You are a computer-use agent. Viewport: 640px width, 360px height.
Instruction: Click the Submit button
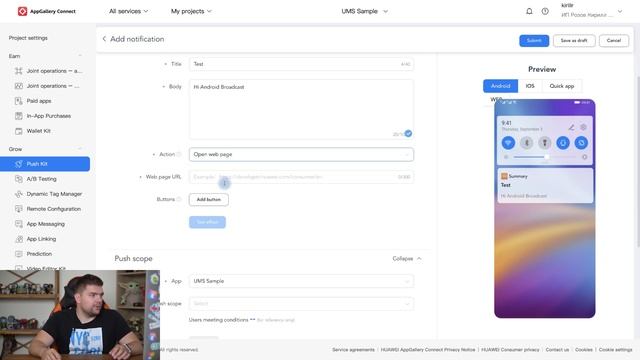[534, 40]
